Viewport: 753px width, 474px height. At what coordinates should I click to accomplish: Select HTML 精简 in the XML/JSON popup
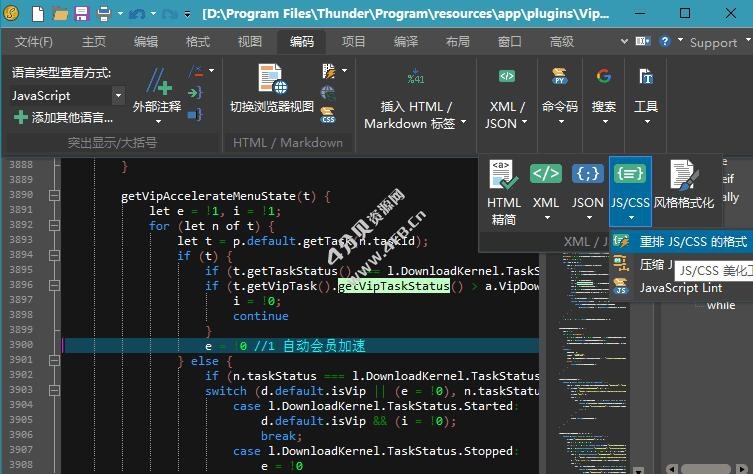(x=504, y=193)
